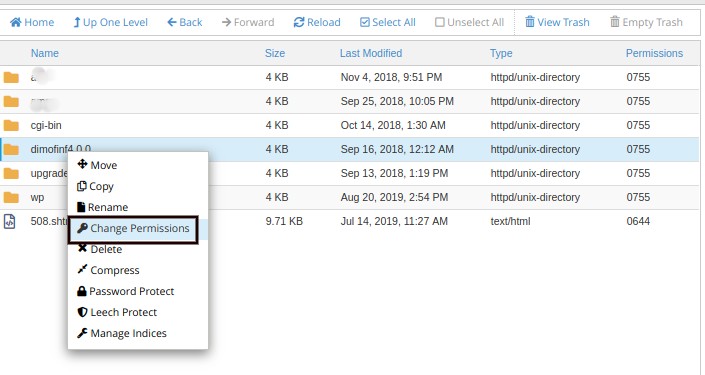Click the dimofinf4.0.0 folder icon

(11, 149)
